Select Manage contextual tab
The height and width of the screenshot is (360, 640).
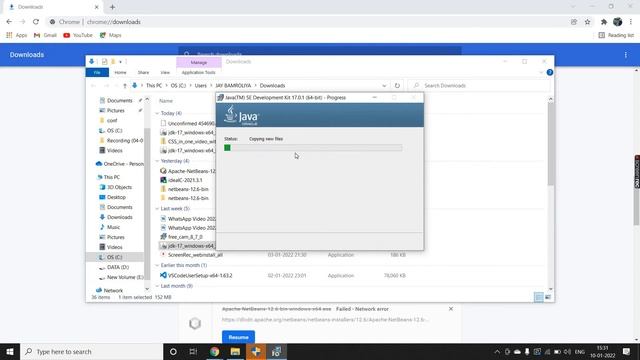199,62
